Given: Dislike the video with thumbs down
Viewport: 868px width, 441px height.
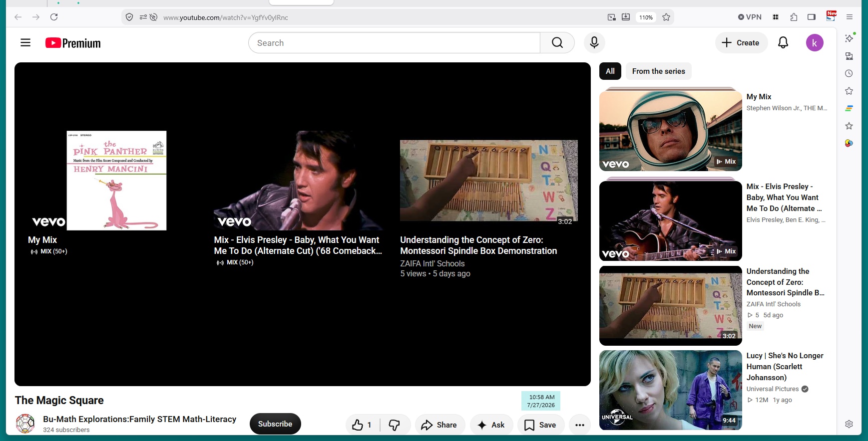Looking at the screenshot, I should coord(395,425).
